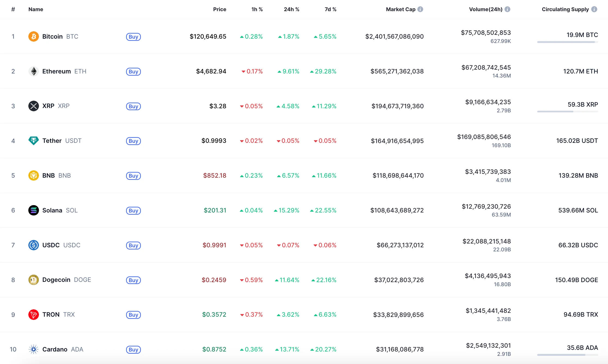608x364 pixels.
Task: Click the XRP logo icon
Action: pyautogui.click(x=34, y=106)
